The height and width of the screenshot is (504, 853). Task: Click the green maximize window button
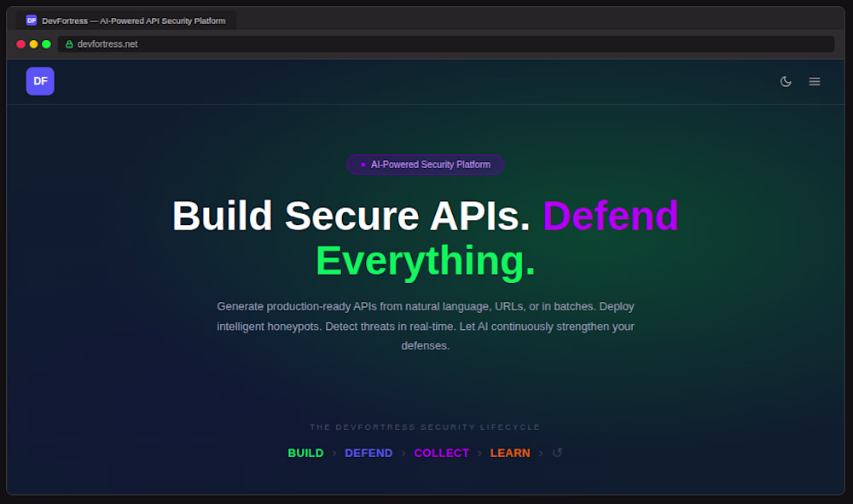coord(46,44)
